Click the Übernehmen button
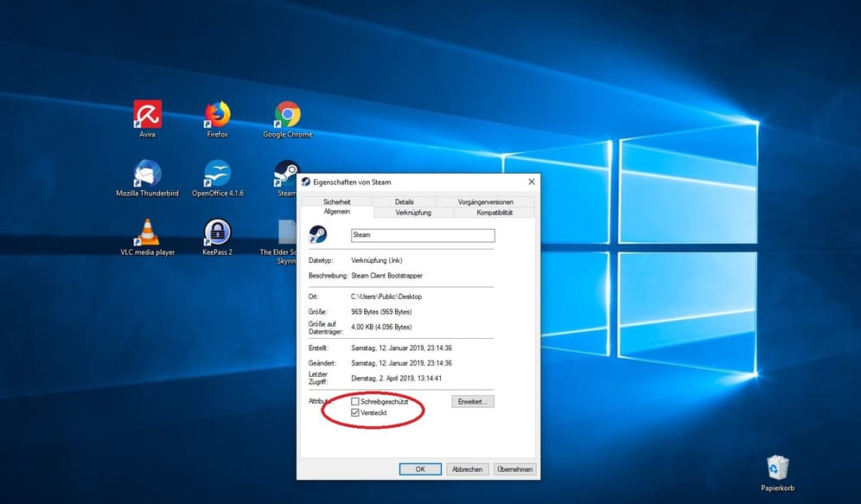 [514, 469]
